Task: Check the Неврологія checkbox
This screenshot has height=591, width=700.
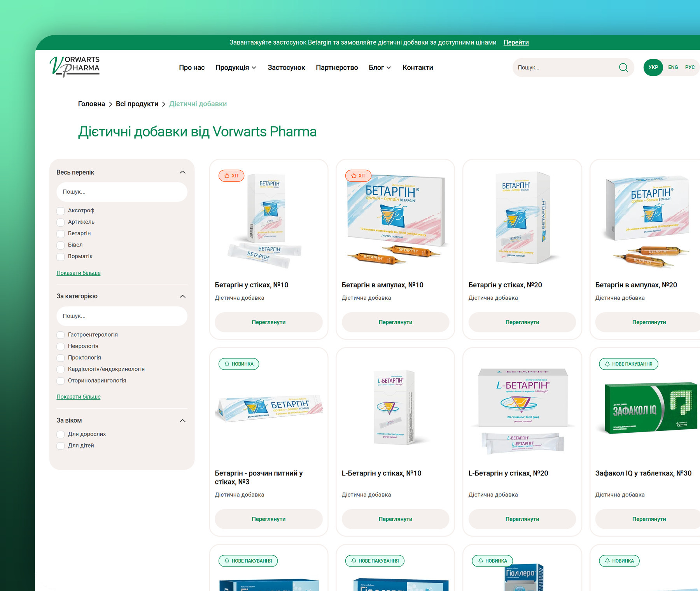Action: click(x=61, y=346)
